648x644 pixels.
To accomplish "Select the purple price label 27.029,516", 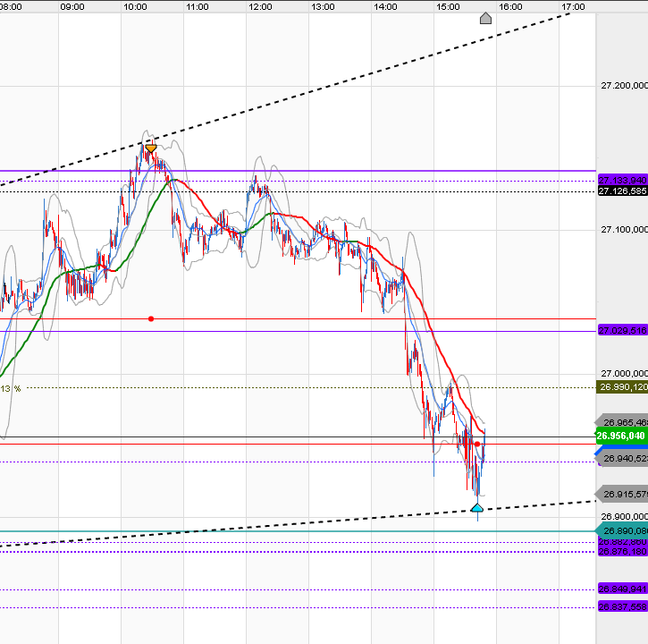I will (622, 330).
